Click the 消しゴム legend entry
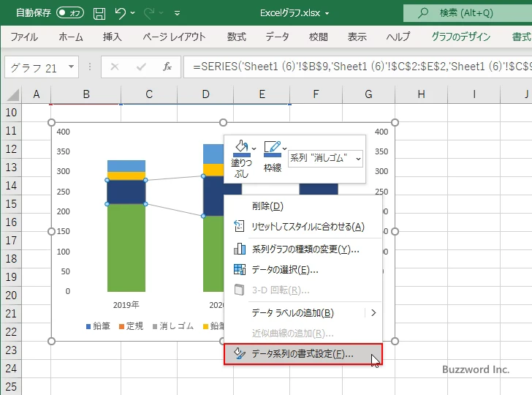Image resolution: width=532 pixels, height=395 pixels. click(x=173, y=326)
